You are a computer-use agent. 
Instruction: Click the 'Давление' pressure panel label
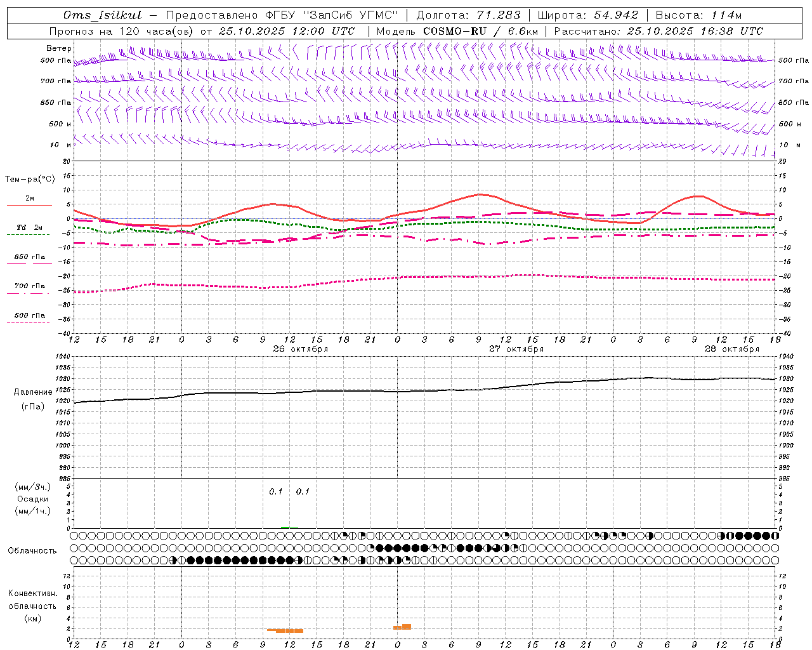pos(33,392)
